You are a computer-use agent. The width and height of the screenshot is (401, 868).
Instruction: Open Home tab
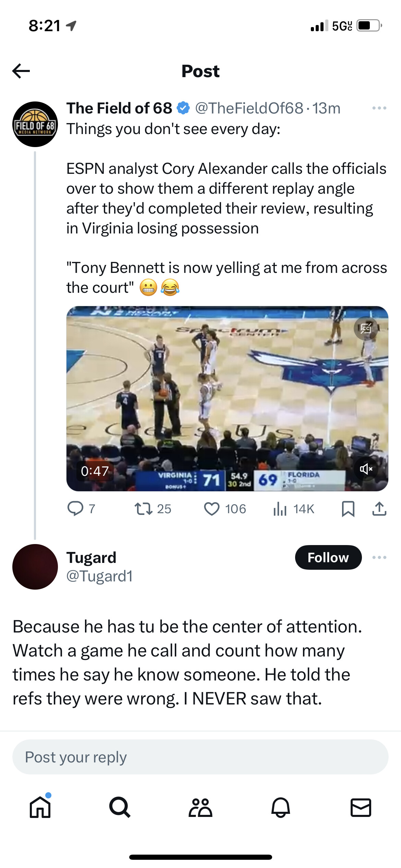tap(40, 807)
